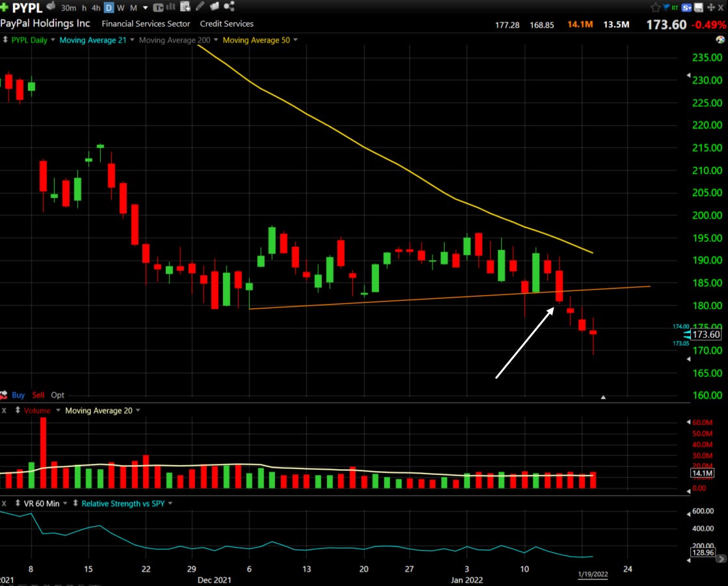The image size is (728, 586).
Task: Toggle the favorite star icon
Action: tap(656, 7)
